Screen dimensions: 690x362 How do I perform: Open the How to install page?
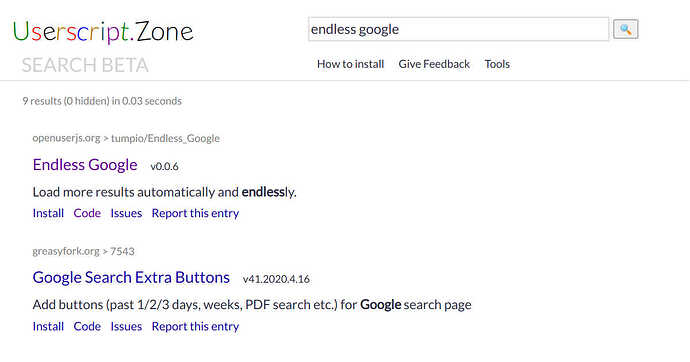[350, 64]
